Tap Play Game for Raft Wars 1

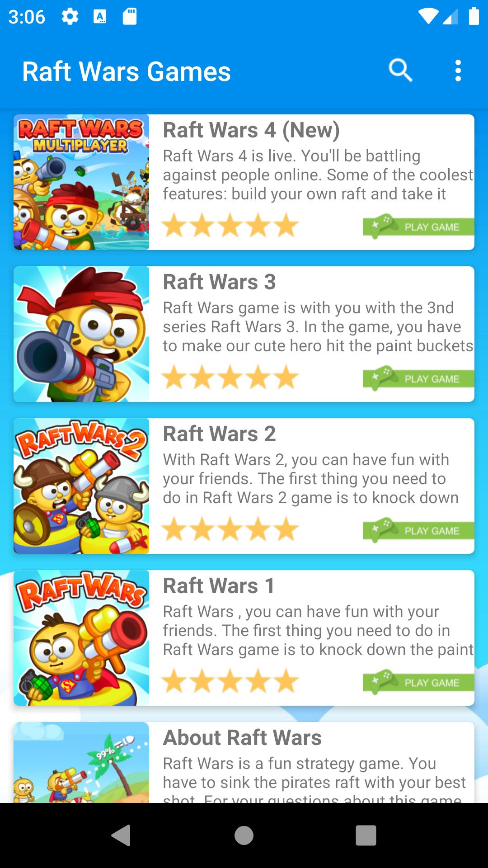[418, 682]
